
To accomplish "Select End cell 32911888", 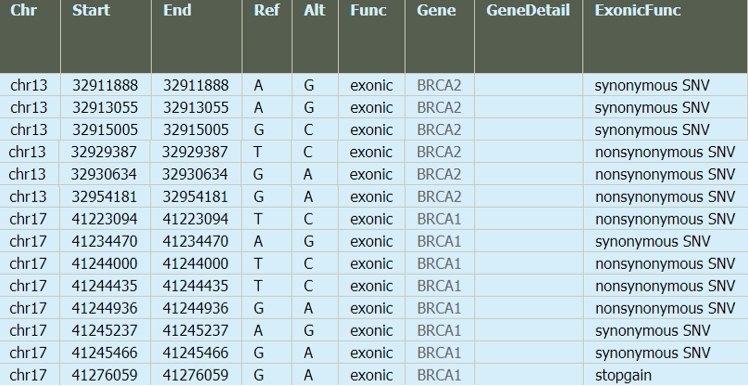I will click(x=196, y=85).
